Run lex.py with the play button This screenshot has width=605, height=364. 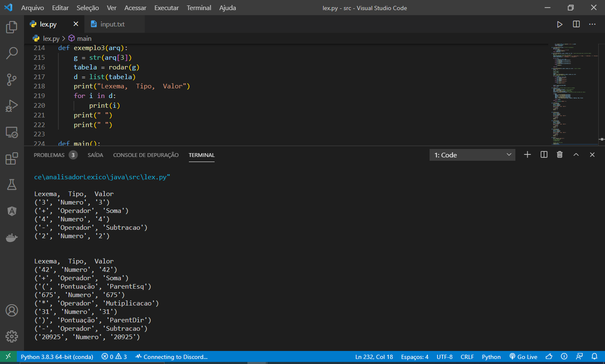560,24
